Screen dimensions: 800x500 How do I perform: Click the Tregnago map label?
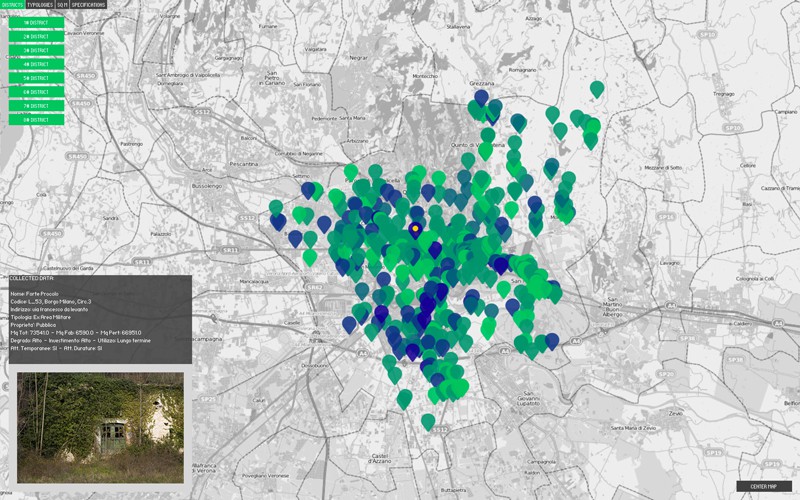pos(724,94)
